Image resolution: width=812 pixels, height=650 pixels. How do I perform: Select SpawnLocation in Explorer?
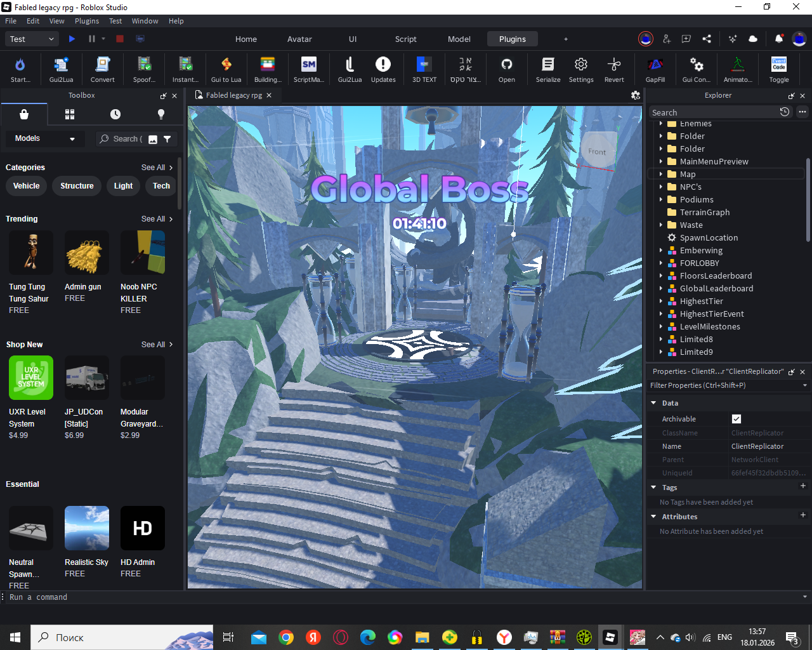(709, 237)
